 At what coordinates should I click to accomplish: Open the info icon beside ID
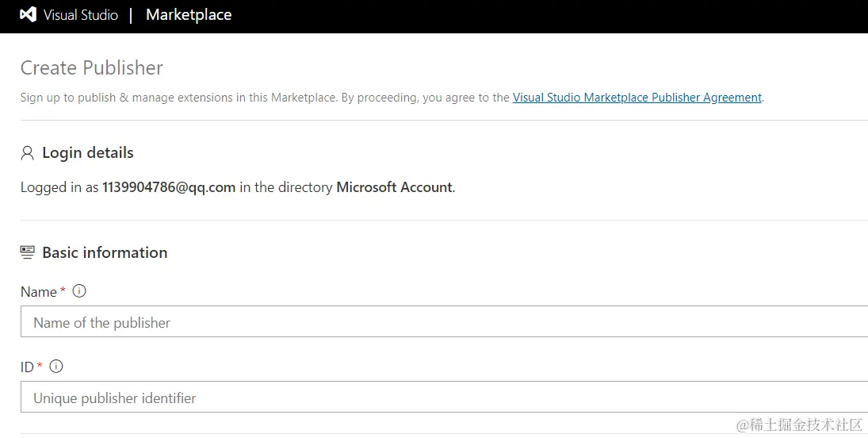tap(56, 367)
